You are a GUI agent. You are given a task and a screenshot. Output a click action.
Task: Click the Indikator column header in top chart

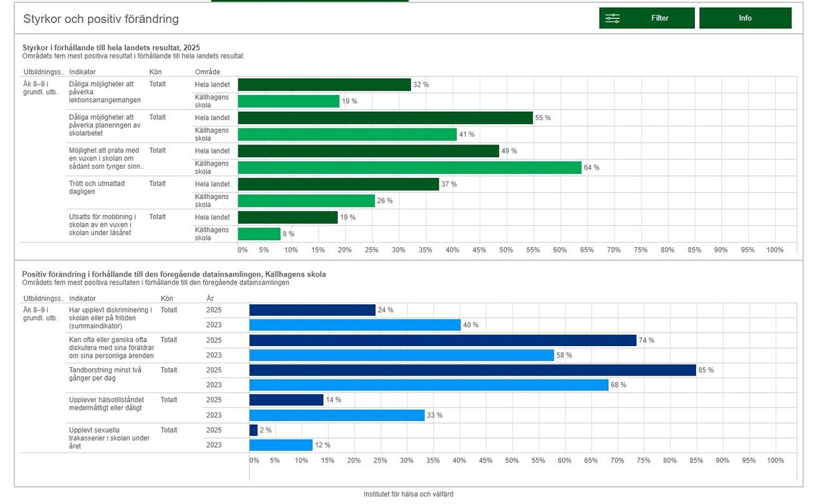[82, 72]
